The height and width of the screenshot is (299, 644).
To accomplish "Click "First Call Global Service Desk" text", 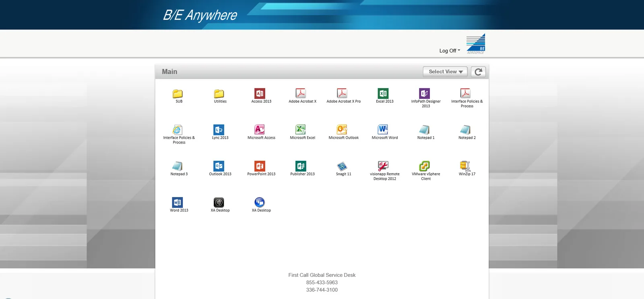I will 322,275.
